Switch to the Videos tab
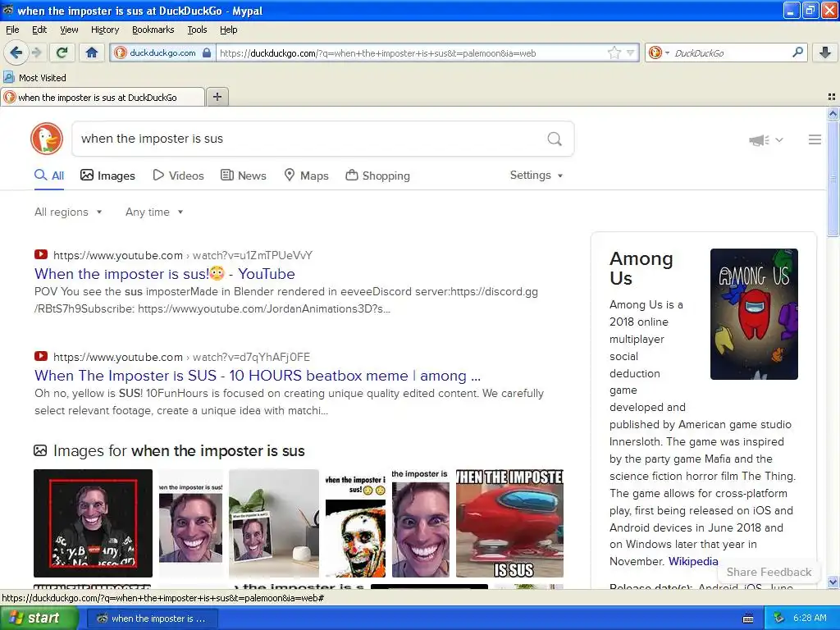Viewport: 840px width, 630px height. (178, 176)
